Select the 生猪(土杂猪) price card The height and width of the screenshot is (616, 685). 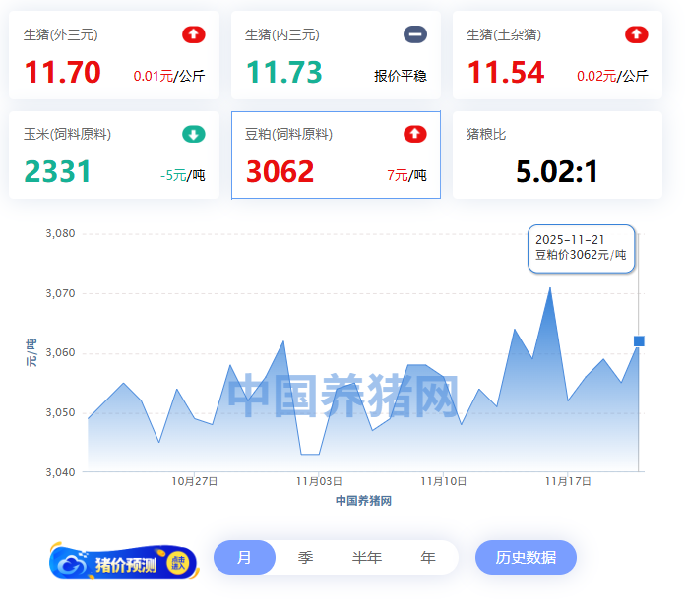coord(556,56)
